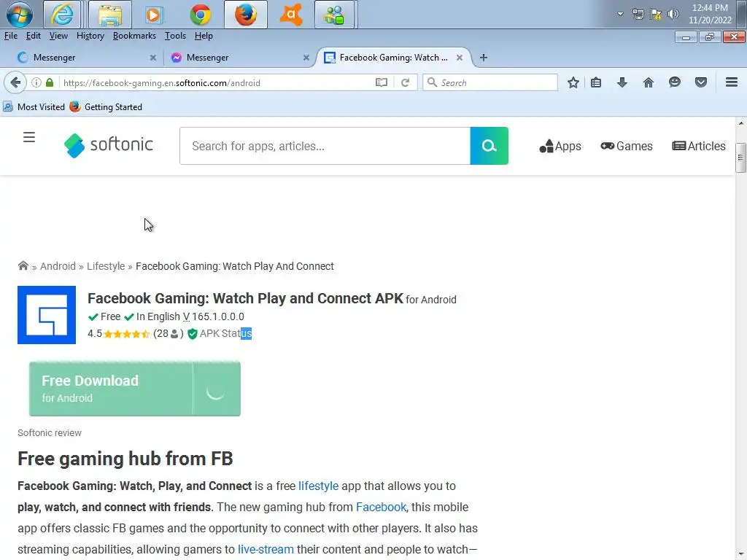Open the Articles section
The image size is (747, 560).
pos(698,146)
